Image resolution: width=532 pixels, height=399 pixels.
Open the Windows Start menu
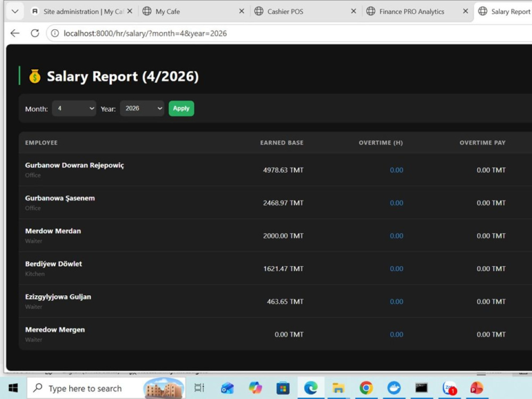tap(13, 388)
